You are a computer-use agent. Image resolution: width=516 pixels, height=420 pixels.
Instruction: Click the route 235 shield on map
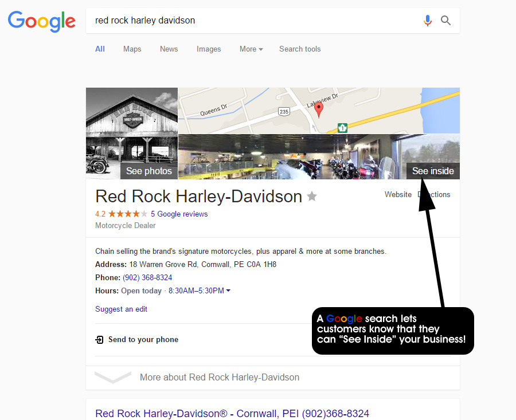284,112
